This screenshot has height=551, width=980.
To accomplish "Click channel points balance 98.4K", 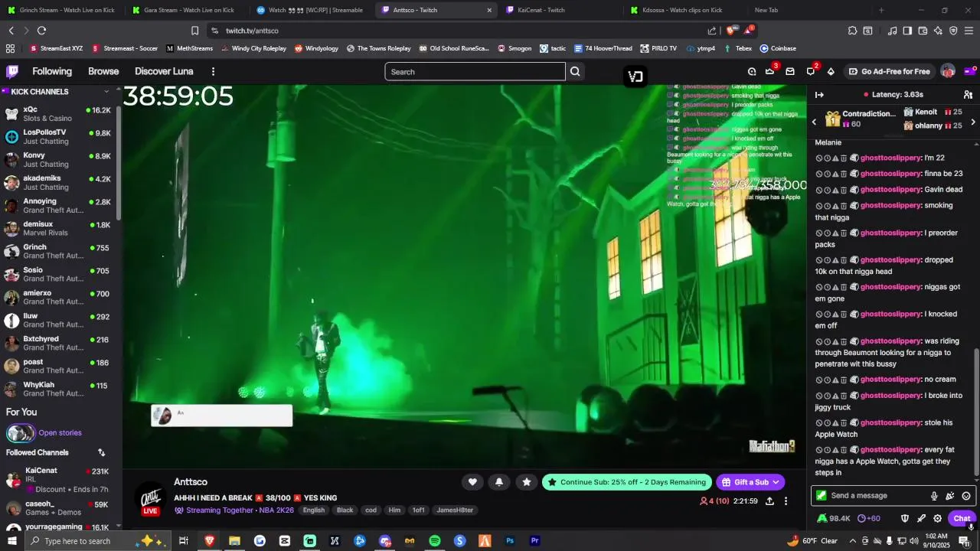I will (834, 518).
